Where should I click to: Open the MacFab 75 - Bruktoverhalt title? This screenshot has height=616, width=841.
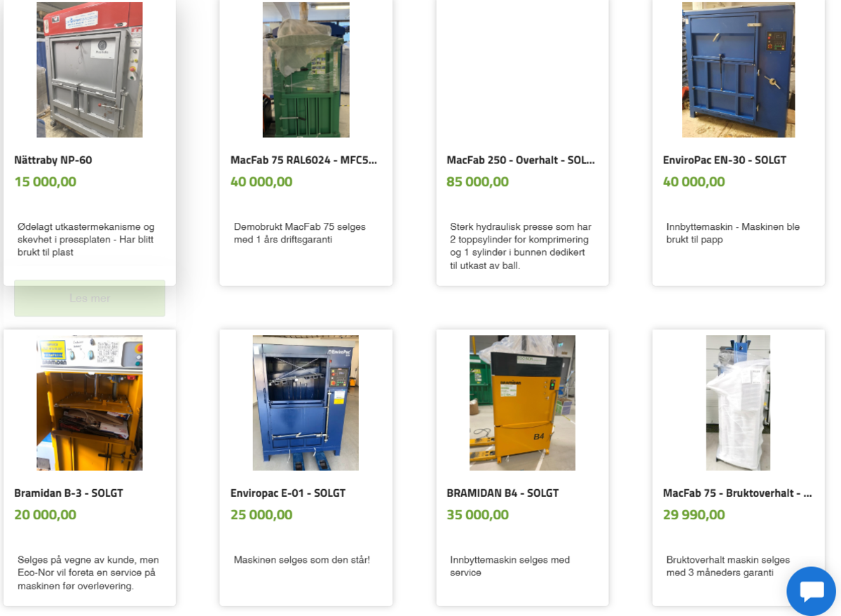(737, 493)
